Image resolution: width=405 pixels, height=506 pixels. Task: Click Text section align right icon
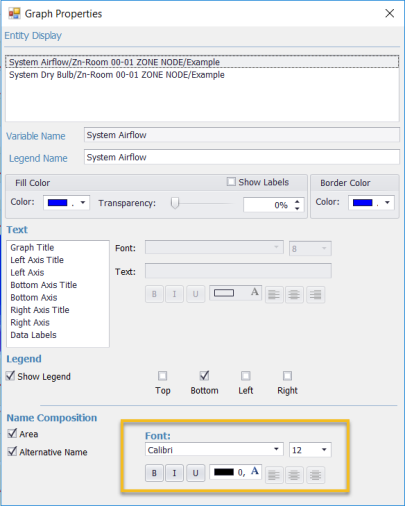(x=315, y=295)
